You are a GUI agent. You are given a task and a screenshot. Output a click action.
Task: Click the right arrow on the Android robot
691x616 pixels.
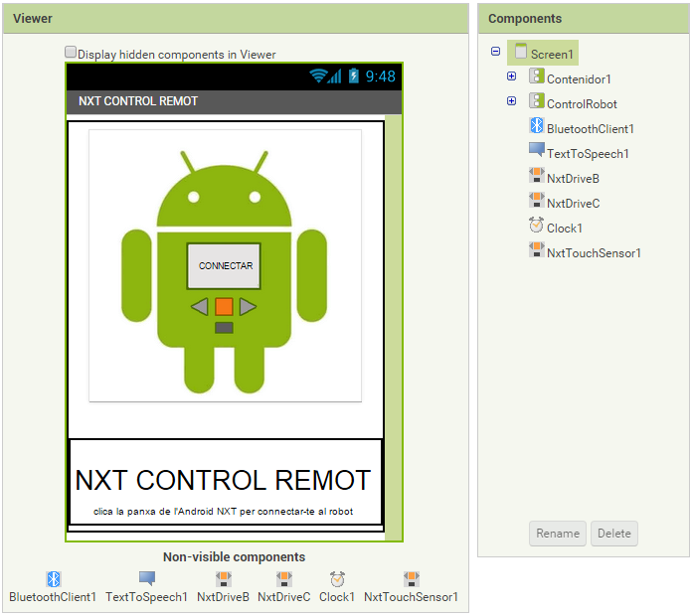(248, 306)
